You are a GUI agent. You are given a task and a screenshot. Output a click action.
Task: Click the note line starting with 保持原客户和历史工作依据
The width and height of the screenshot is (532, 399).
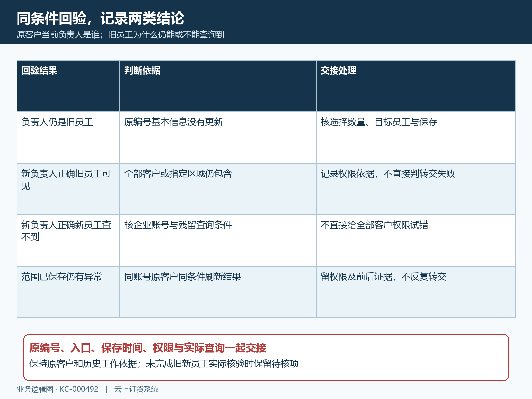pos(164,364)
